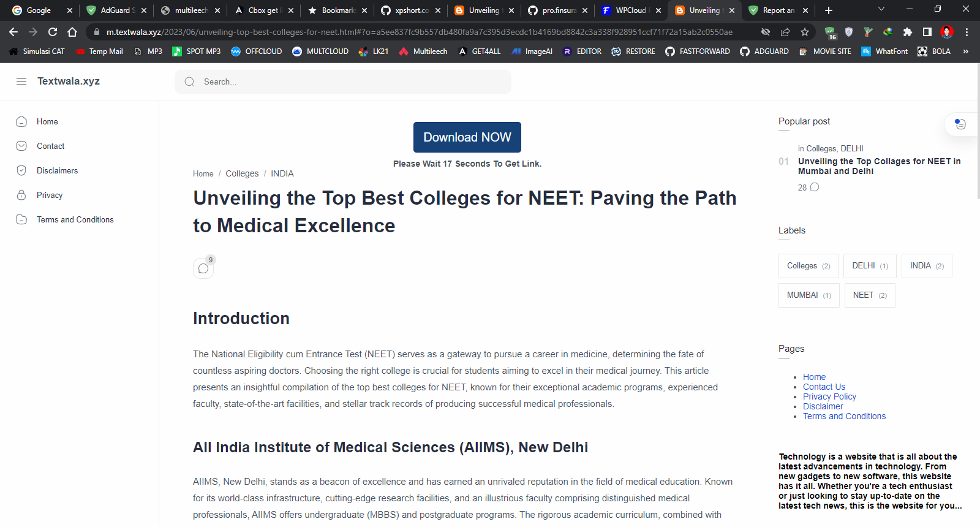Screen dimensions: 980x527
Task: Expand hidden bookmarks with the chevron
Action: click(965, 51)
